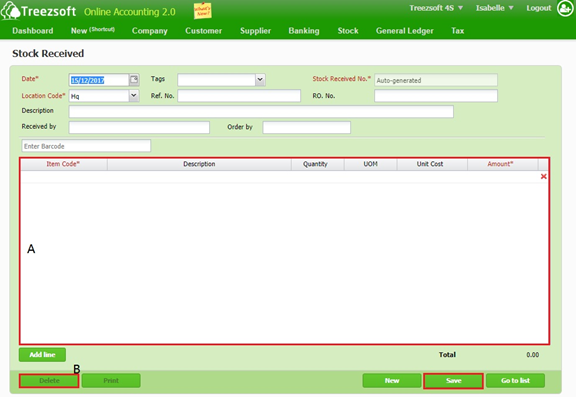This screenshot has width=576, height=397.
Task: Click the Logout link
Action: 539,8
